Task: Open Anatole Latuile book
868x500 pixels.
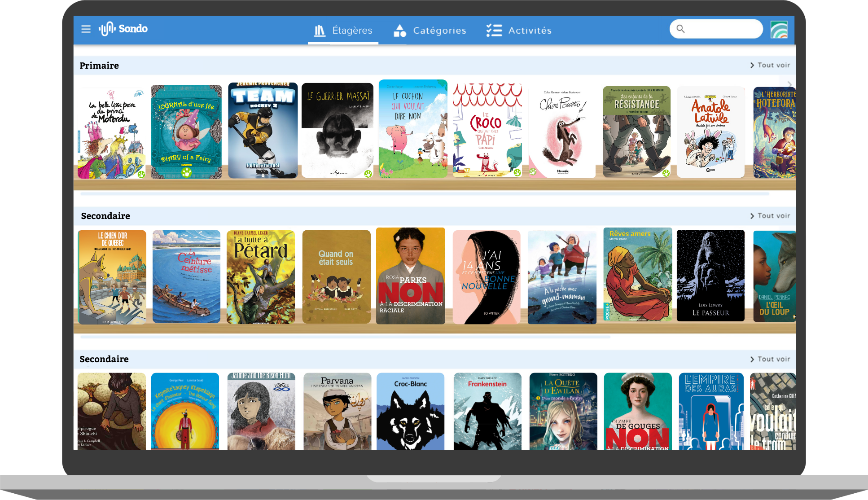Action: pos(710,132)
